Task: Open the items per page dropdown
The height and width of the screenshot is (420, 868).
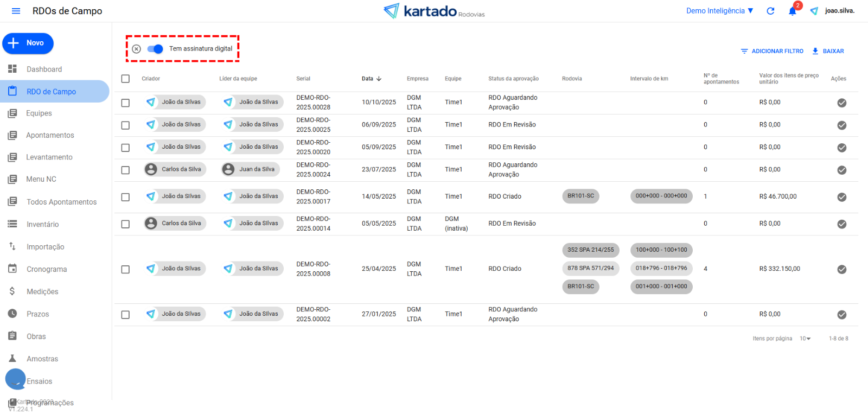Action: tap(805, 339)
